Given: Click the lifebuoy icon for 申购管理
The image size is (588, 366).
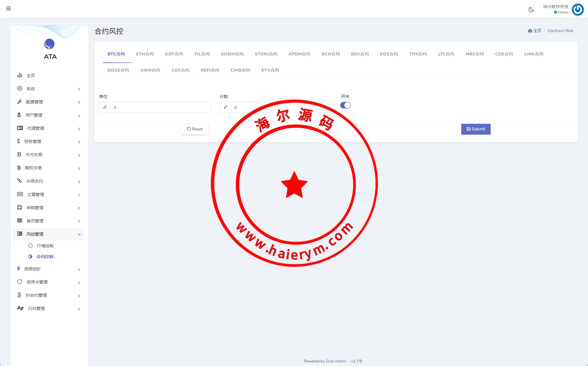Looking at the screenshot, I should (x=19, y=207).
